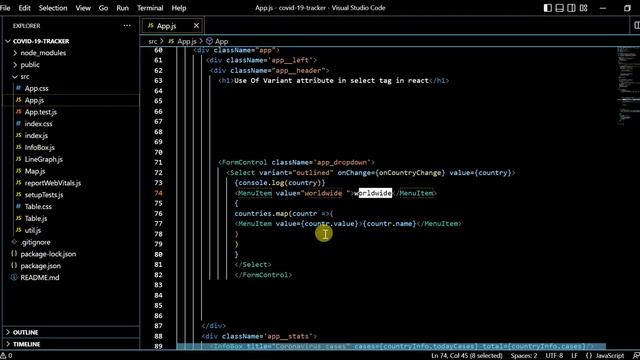The width and height of the screenshot is (640, 360).
Task: Open Table.css file
Action: pyautogui.click(x=38, y=207)
